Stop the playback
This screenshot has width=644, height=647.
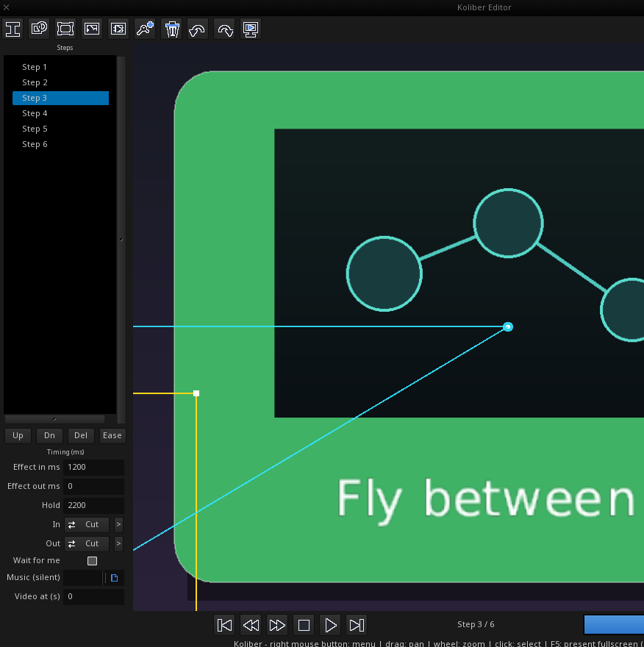pos(304,625)
